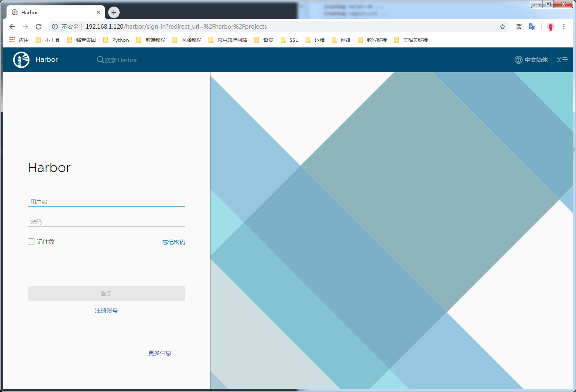Maximize the Chrome window

[548, 5]
